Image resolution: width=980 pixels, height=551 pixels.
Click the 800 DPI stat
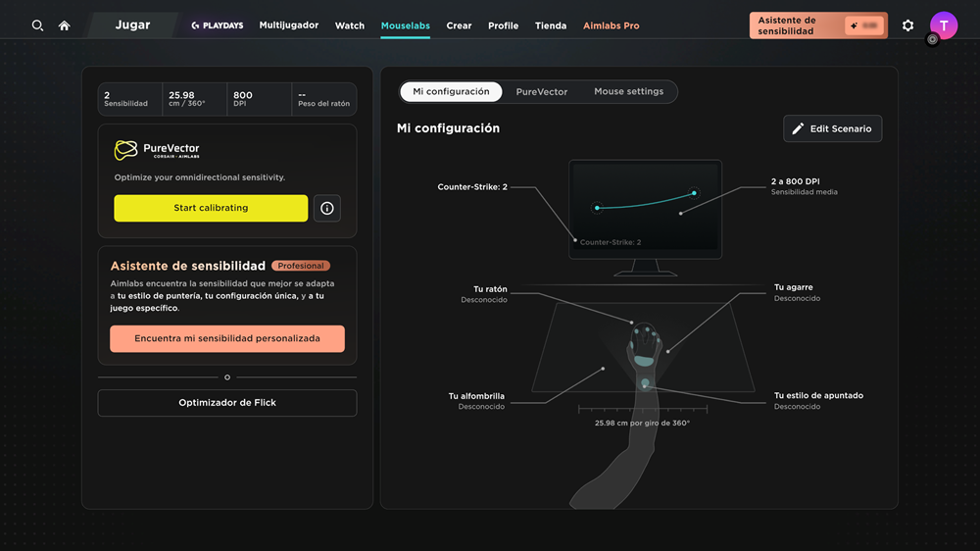click(x=260, y=99)
